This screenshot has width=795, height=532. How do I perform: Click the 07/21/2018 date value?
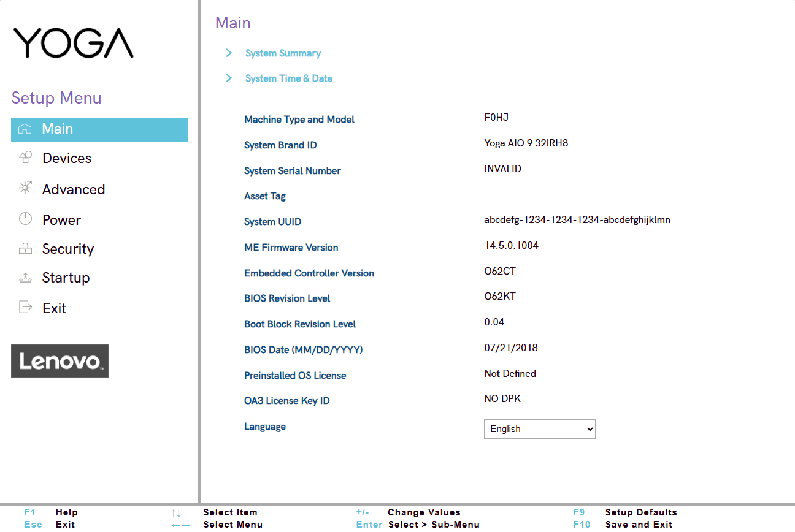pos(511,348)
